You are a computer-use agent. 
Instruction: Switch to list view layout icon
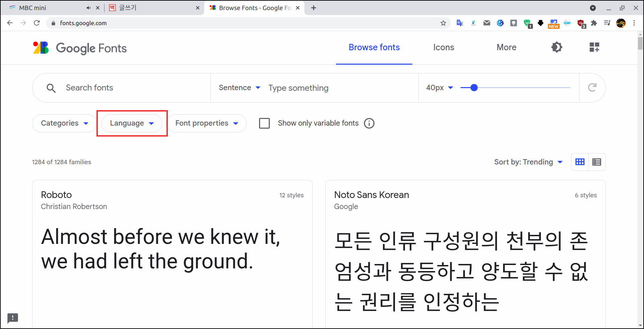pos(597,162)
